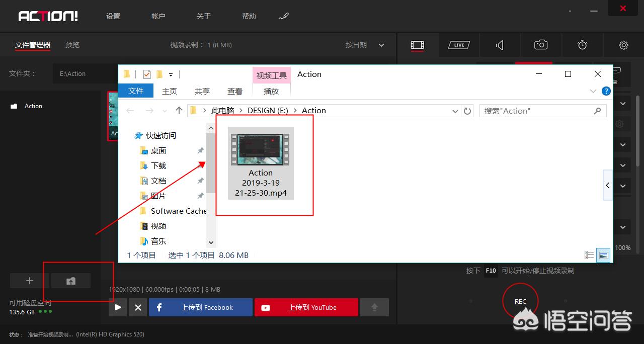The image size is (644, 344).
Task: Collapse the Explorer ribbon with the chevron
Action: (x=593, y=91)
